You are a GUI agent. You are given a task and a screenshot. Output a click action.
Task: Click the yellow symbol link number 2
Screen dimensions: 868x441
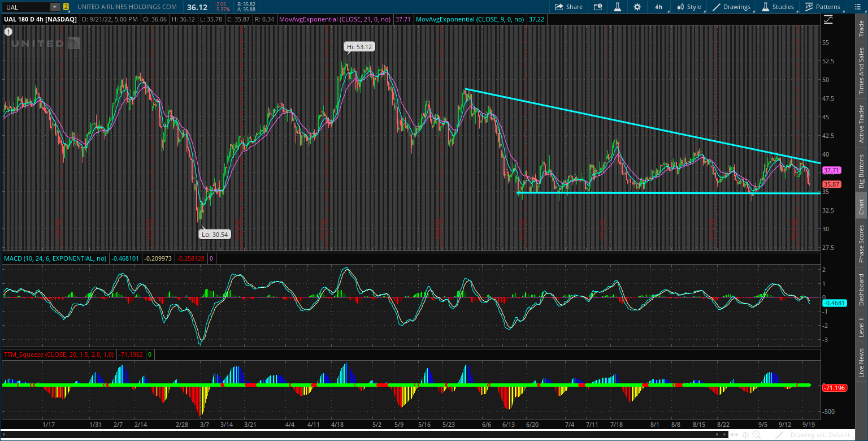[66, 7]
